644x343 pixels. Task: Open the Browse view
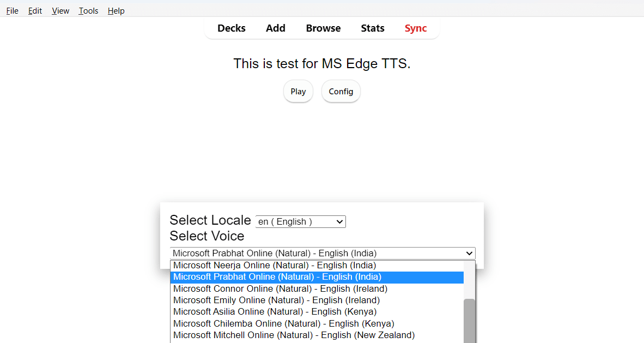[x=323, y=28]
